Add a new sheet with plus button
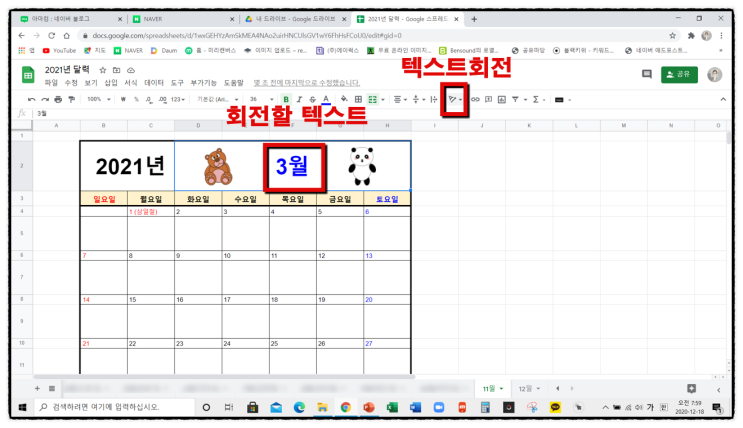This screenshot has height=428, width=743. (x=37, y=389)
